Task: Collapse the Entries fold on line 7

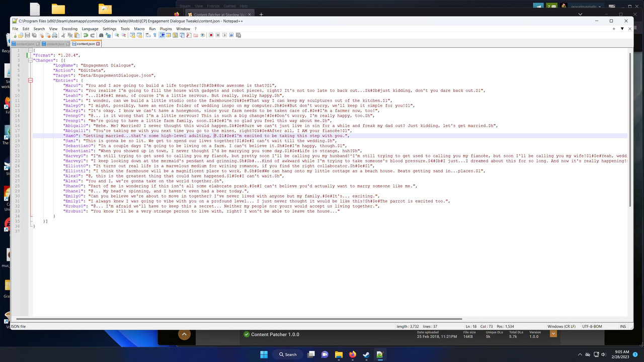Action: 30,80
